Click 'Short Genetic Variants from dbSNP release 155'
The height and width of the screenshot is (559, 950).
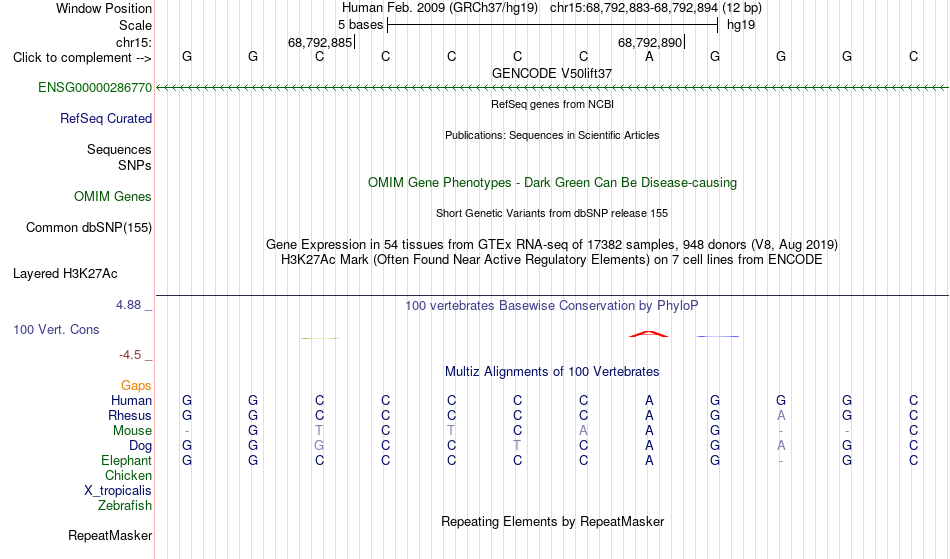552,213
